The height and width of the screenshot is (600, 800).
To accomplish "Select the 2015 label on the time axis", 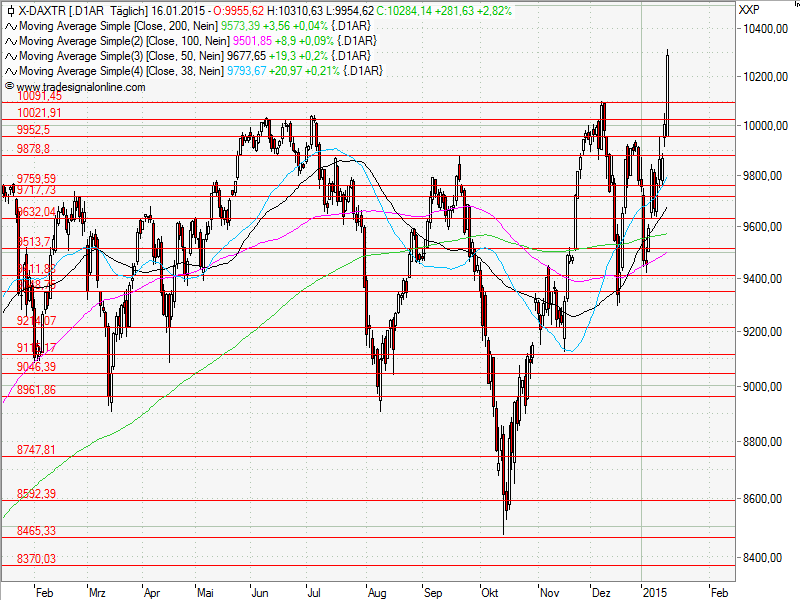I will tap(658, 592).
